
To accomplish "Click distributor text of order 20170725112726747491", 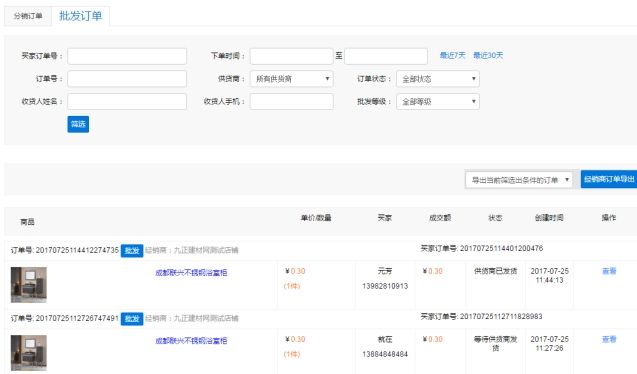I will 192,319.
